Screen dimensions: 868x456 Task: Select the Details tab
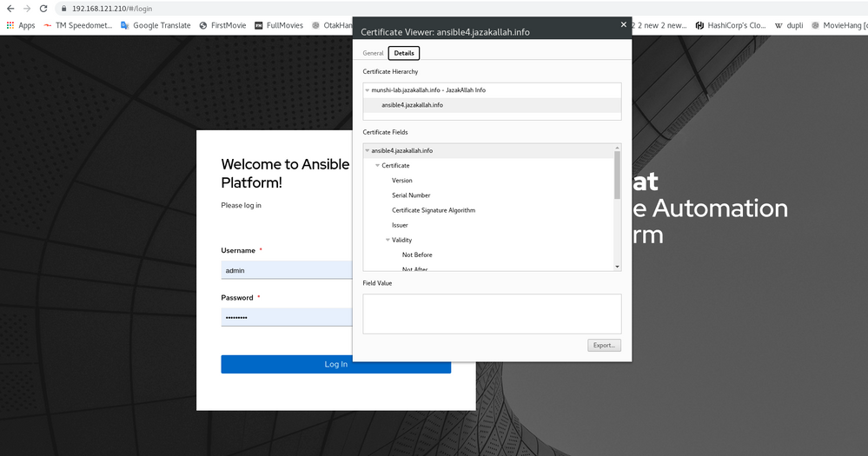coord(404,53)
